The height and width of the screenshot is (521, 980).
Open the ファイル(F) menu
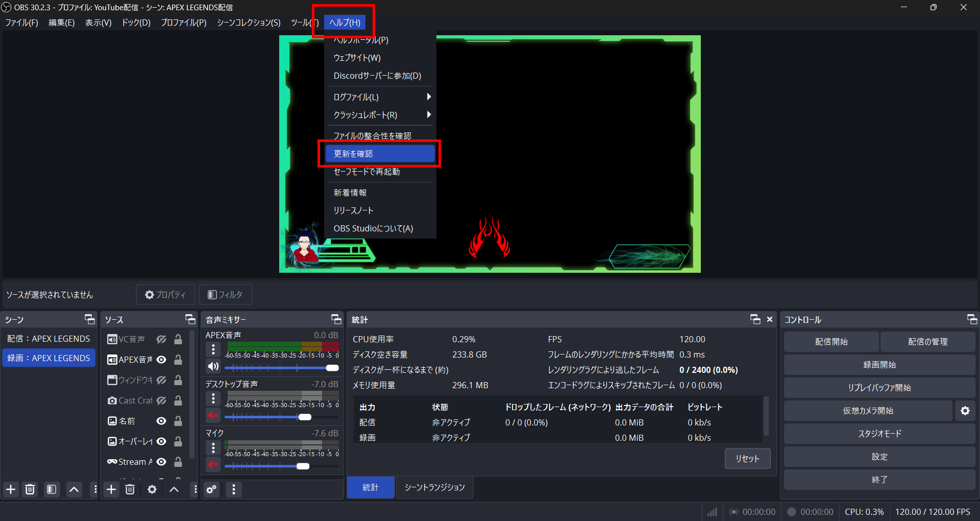tap(21, 22)
